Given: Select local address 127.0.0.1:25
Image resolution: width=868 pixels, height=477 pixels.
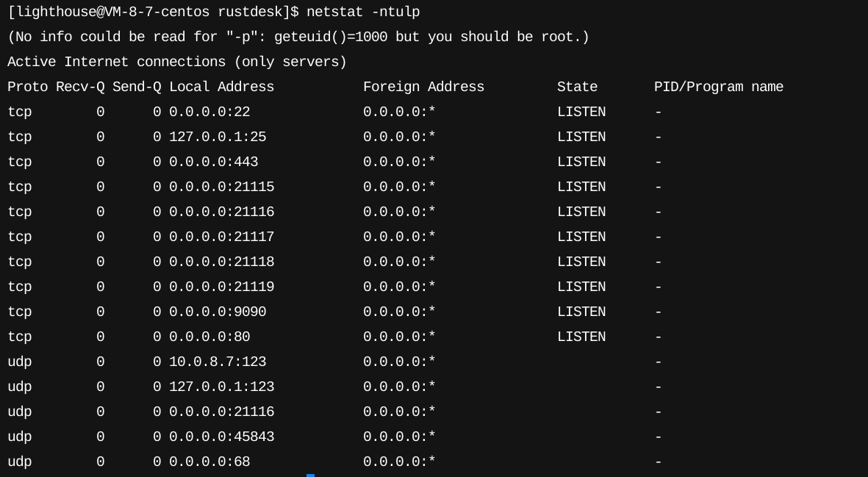Looking at the screenshot, I should (x=218, y=137).
